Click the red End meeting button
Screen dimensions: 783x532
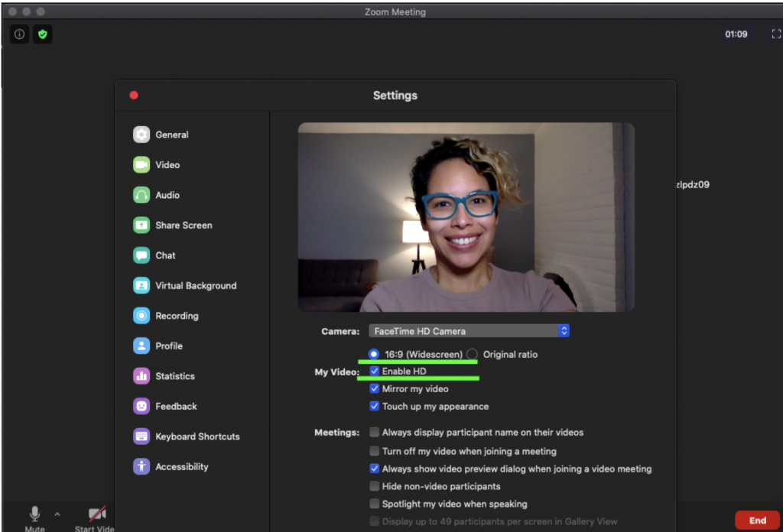pyautogui.click(x=757, y=520)
